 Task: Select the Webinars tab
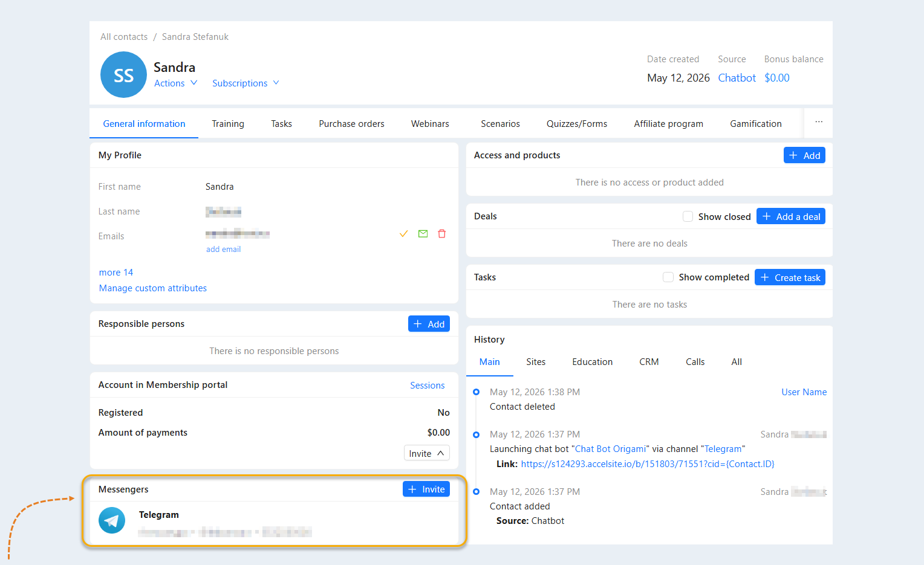tap(430, 124)
